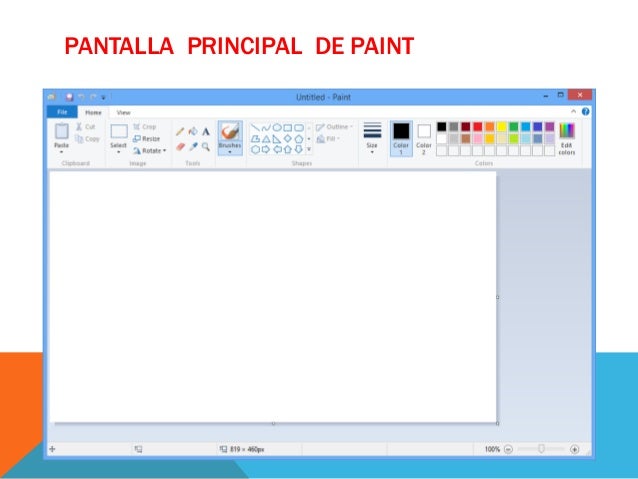Open the shape Fill dropdown
Viewport: 638px width, 479px height.
pyautogui.click(x=328, y=139)
